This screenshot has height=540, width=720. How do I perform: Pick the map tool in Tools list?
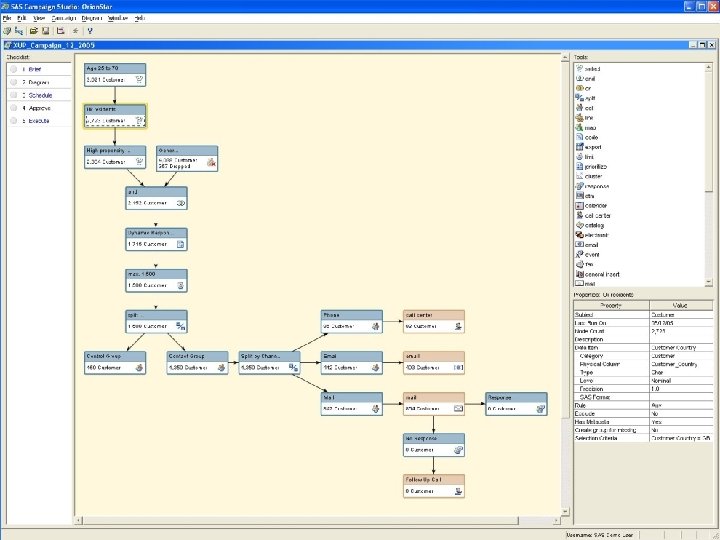point(586,127)
